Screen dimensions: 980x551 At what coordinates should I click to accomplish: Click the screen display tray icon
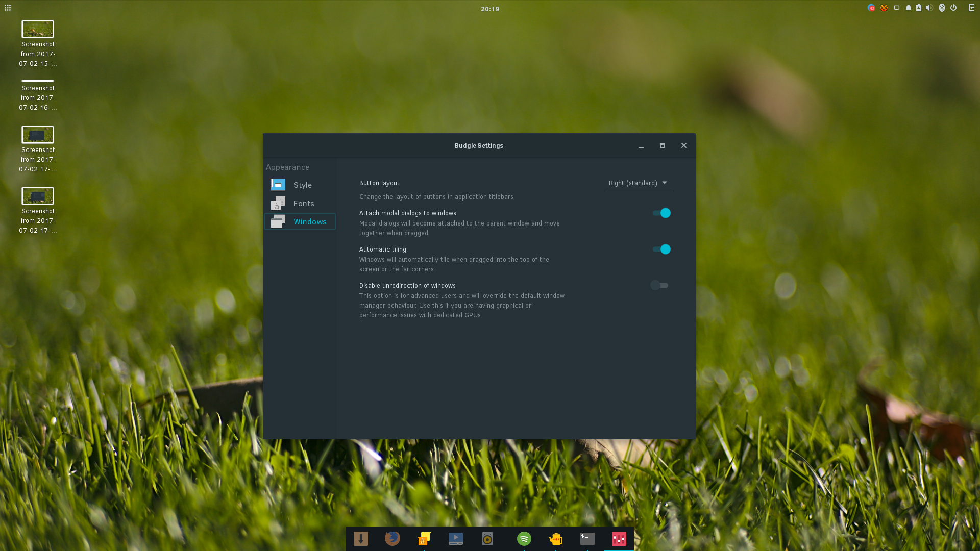[x=897, y=8]
